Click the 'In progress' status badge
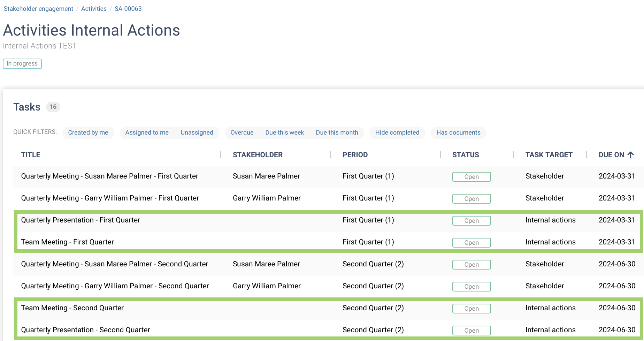The image size is (644, 341). pos(22,64)
